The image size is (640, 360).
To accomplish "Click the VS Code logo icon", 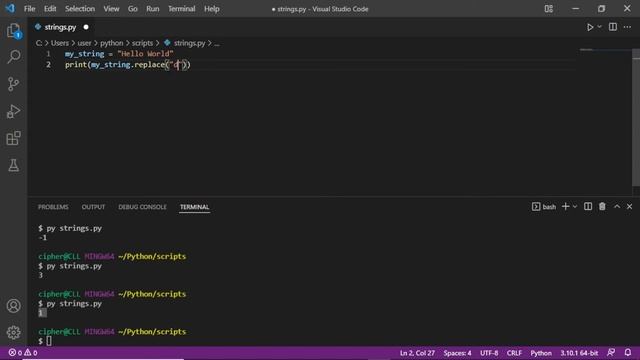I will coord(10,8).
